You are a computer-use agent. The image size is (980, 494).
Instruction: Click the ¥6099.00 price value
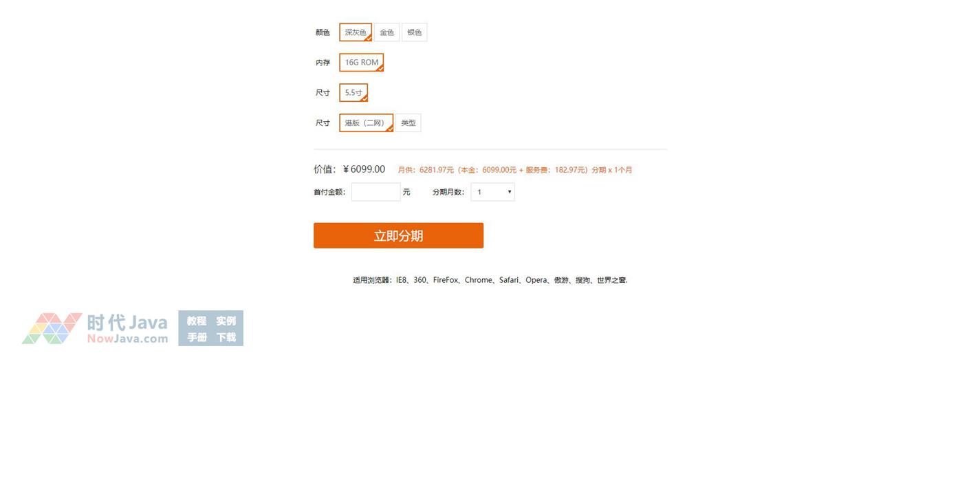point(364,169)
